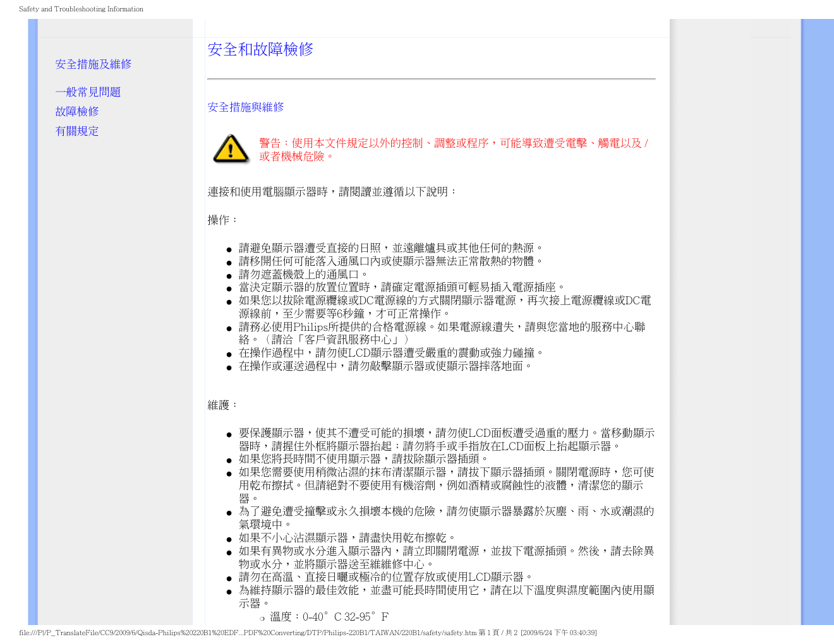
Task: Open the 有關規定 sidebar link
Action: 77,131
